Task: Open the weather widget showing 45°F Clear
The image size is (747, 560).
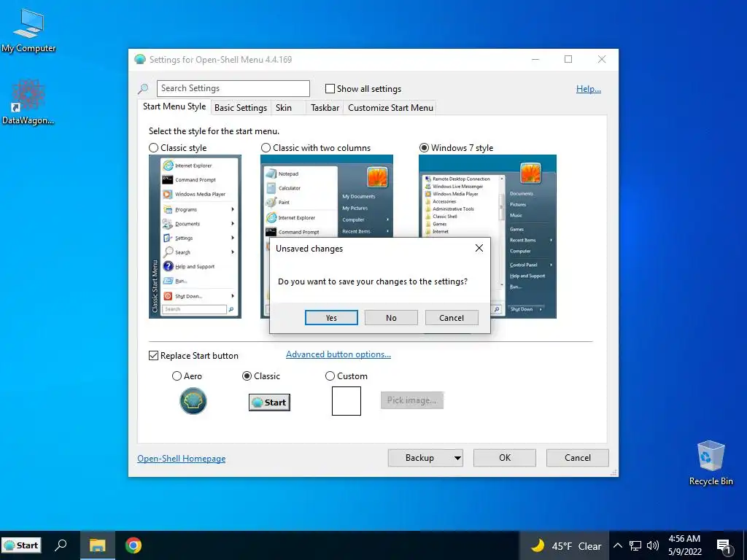Action: 566,545
